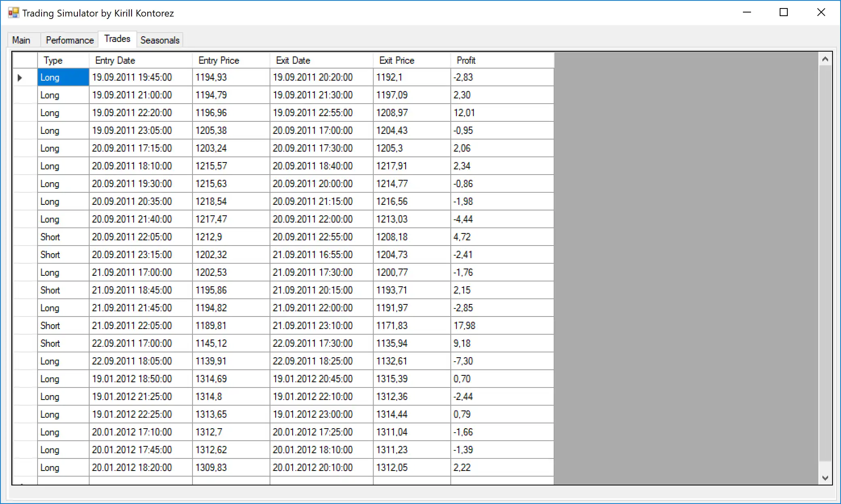Screen dimensions: 841x504
Task: Click the entry price cell 1314,69
Action: tap(230, 379)
